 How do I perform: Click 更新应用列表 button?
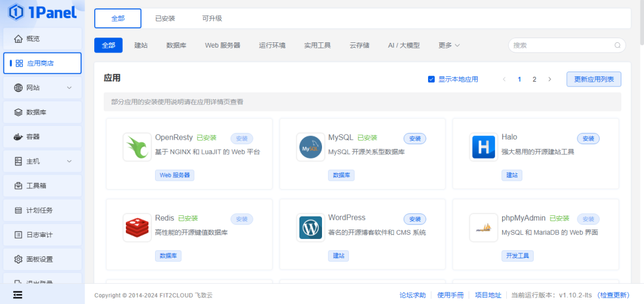[x=594, y=79]
